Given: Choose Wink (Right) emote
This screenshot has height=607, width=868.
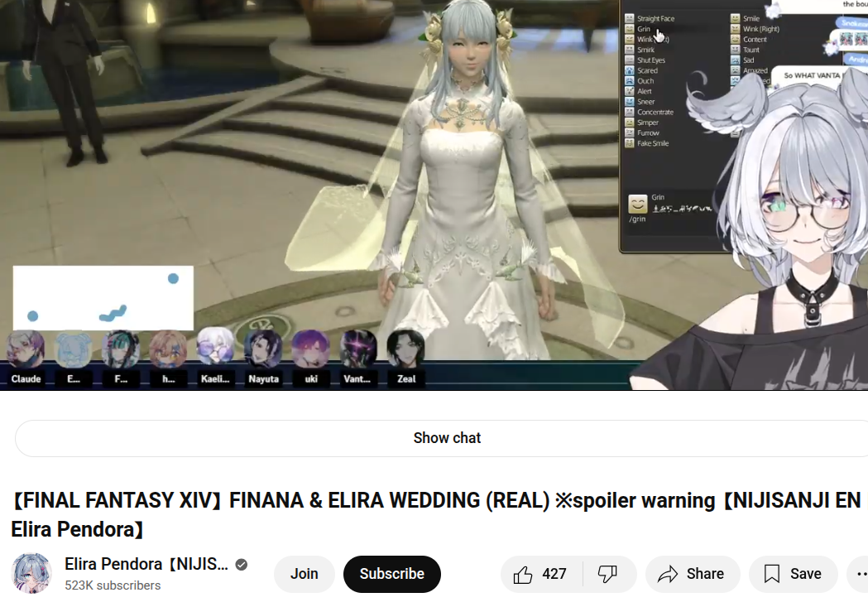Looking at the screenshot, I should coord(755,29).
